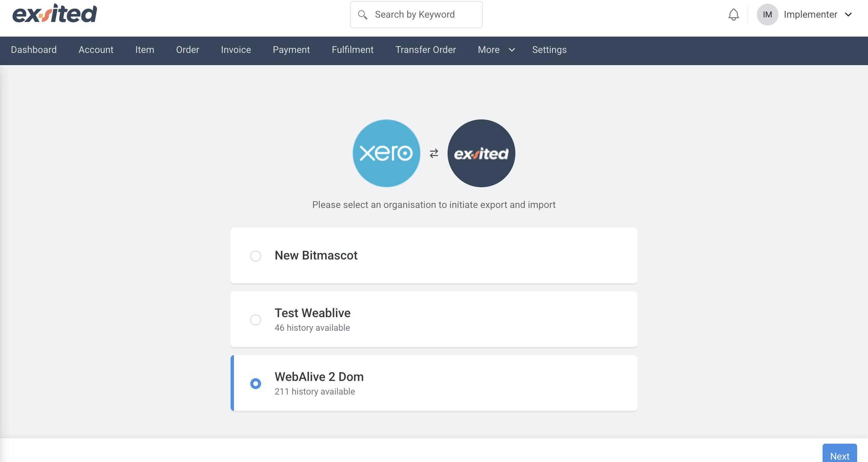The image size is (868, 462).
Task: Expand the More menu chevron
Action: (x=512, y=50)
